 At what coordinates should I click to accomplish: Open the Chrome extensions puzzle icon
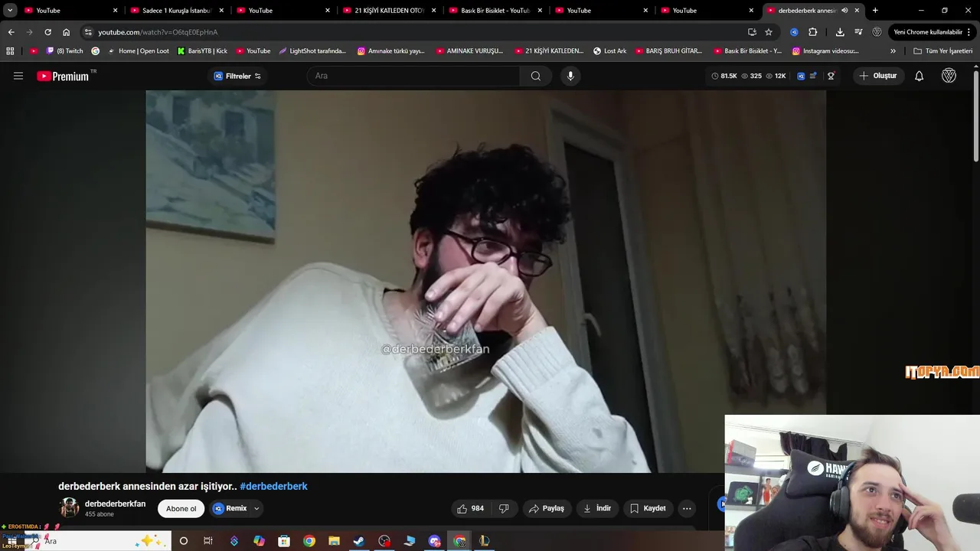(813, 32)
